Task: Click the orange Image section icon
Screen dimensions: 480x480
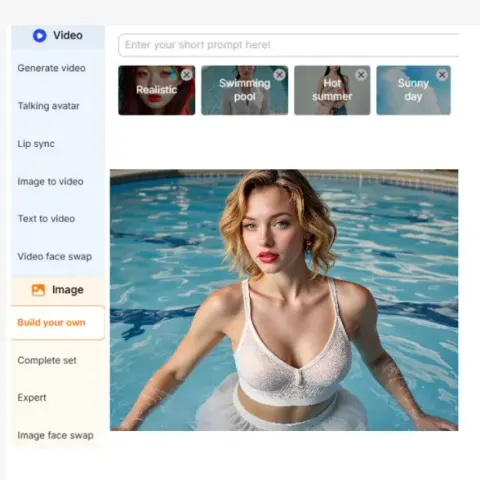Action: tap(38, 290)
